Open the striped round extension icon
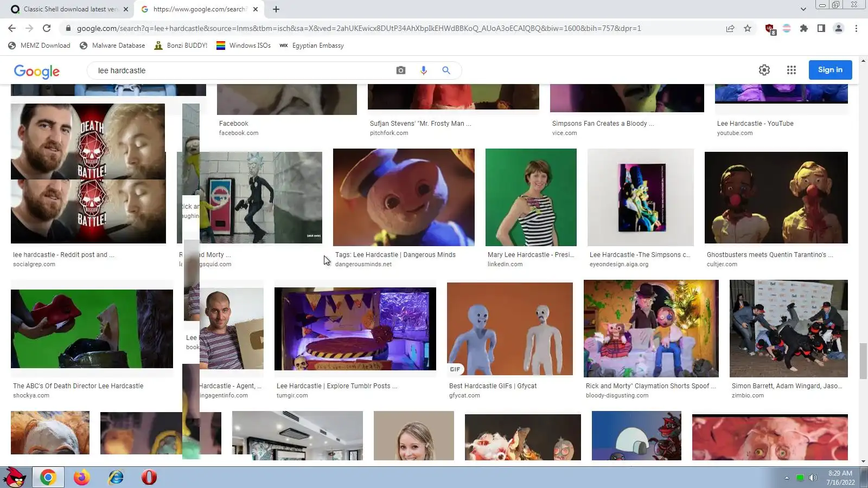The height and width of the screenshot is (488, 868). point(787,28)
